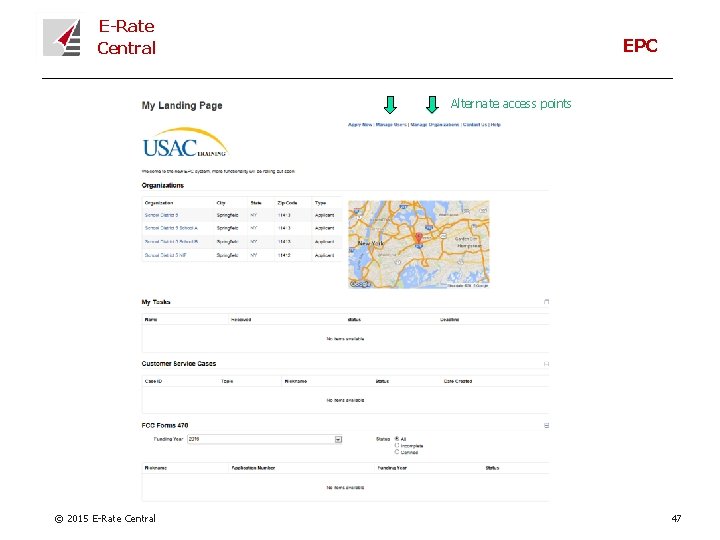Click the Funding Year field showing 2016

264,439
